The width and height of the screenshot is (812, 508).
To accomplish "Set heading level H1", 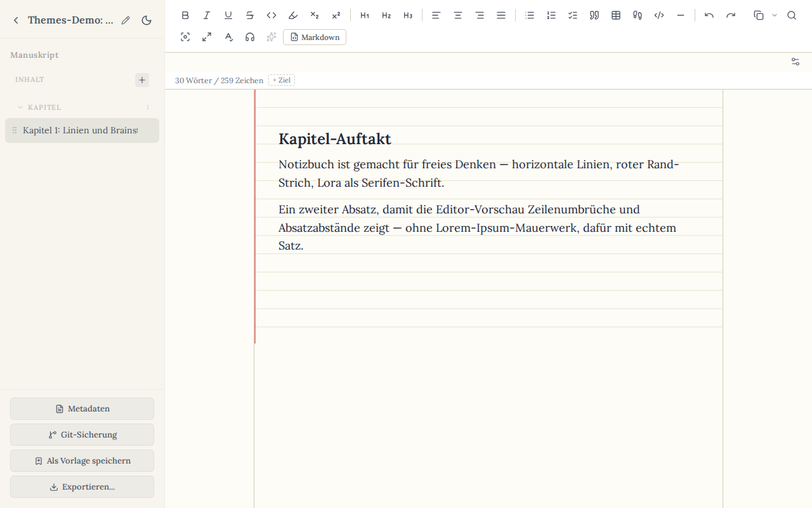I will [x=365, y=15].
